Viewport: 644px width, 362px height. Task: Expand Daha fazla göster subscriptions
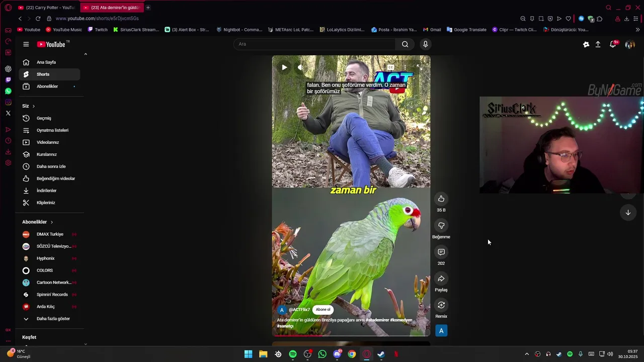(49, 319)
